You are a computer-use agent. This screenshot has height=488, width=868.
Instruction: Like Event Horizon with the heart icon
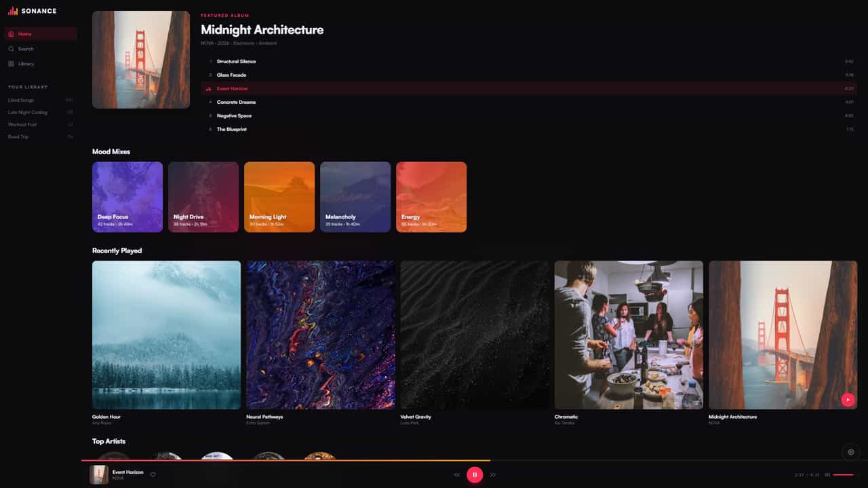point(153,474)
